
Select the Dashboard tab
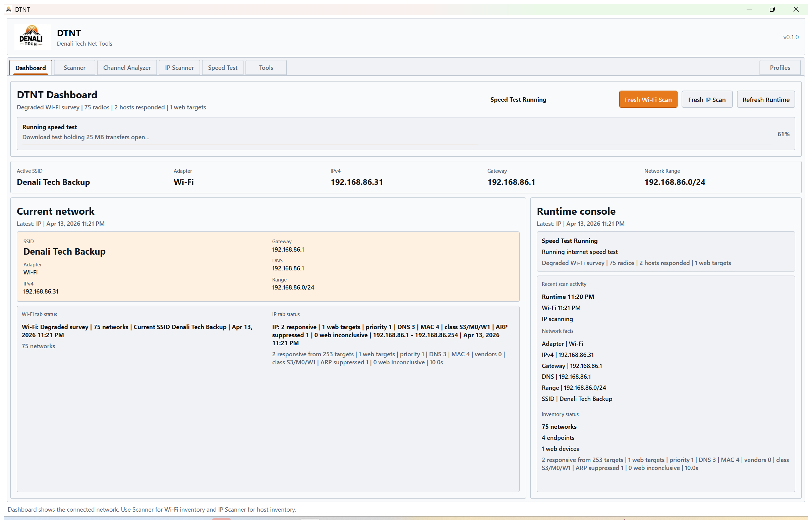(31, 67)
